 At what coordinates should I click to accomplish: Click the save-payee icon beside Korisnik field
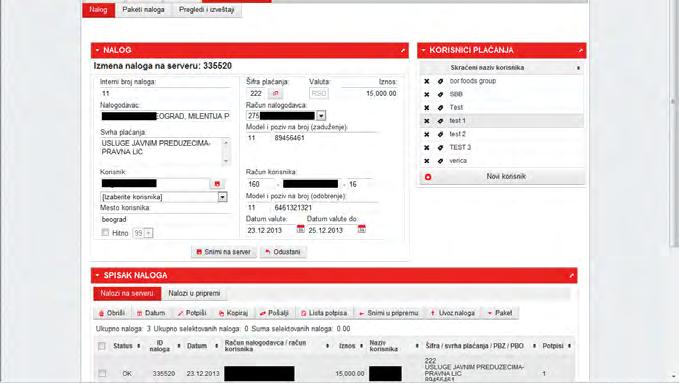click(217, 184)
